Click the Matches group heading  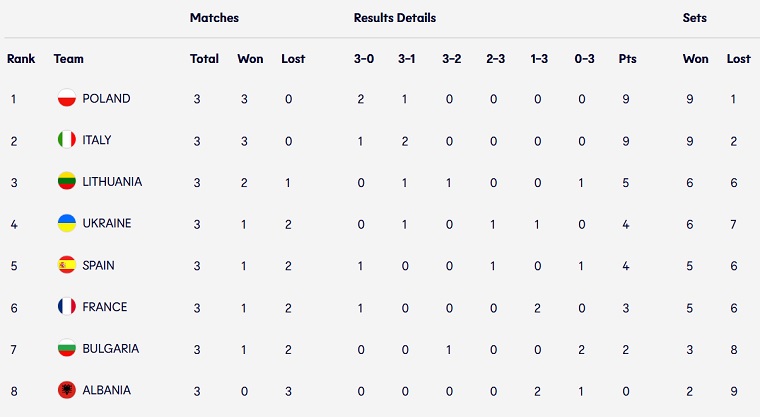[214, 18]
